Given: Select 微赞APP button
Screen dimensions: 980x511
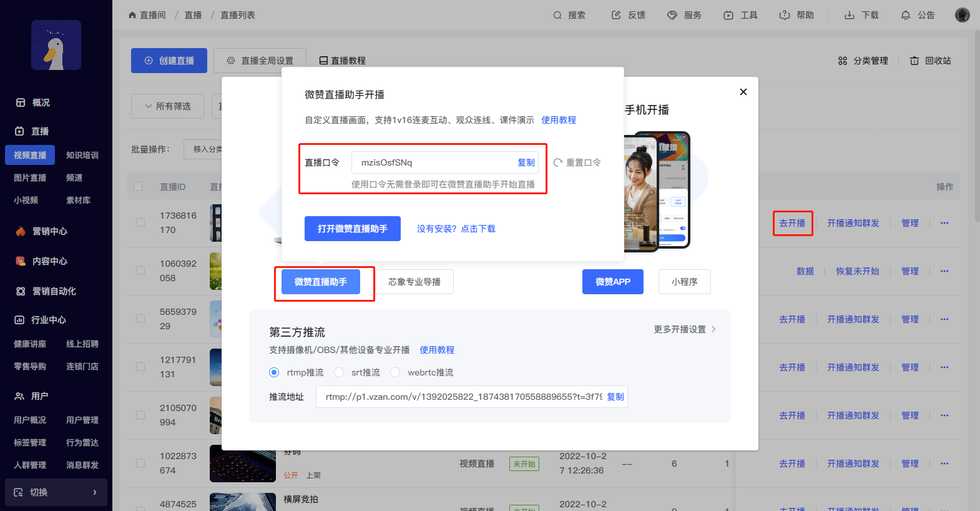Looking at the screenshot, I should click(x=613, y=282).
